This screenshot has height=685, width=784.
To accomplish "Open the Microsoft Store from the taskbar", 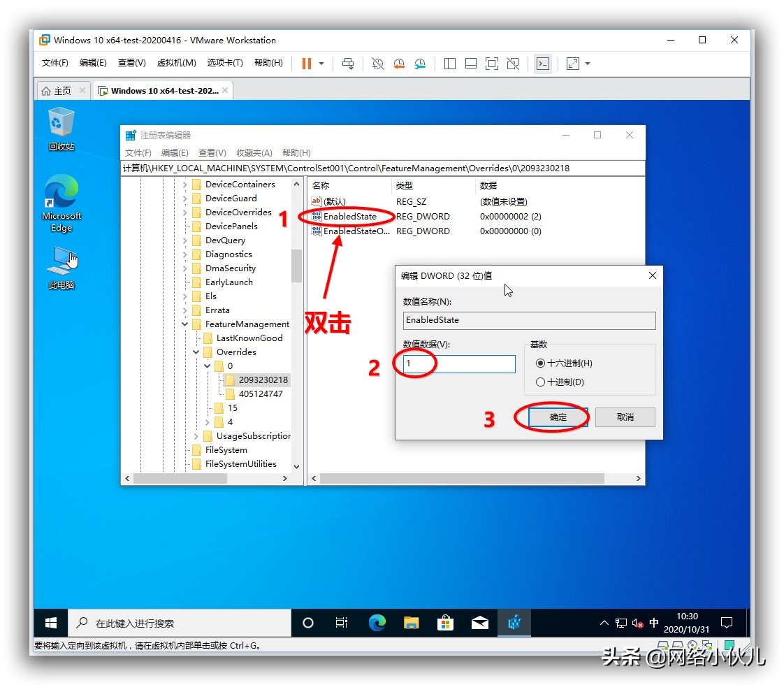I will click(x=446, y=622).
